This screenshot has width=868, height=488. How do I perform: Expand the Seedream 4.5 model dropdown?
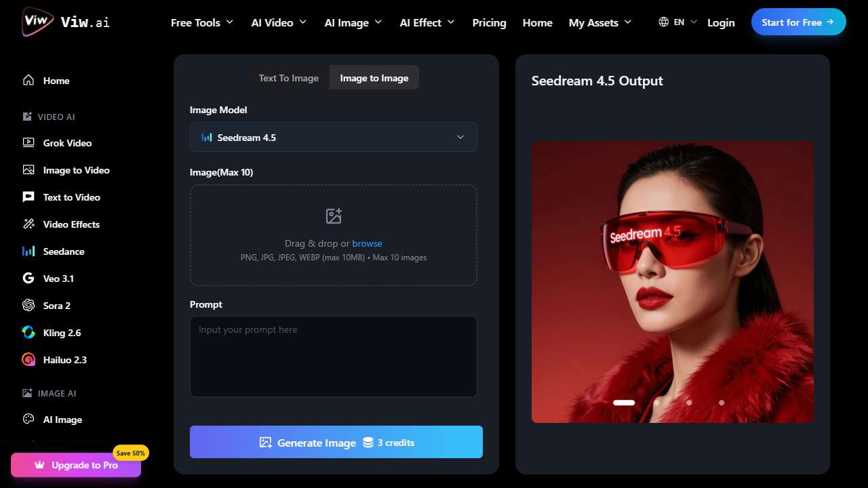333,137
